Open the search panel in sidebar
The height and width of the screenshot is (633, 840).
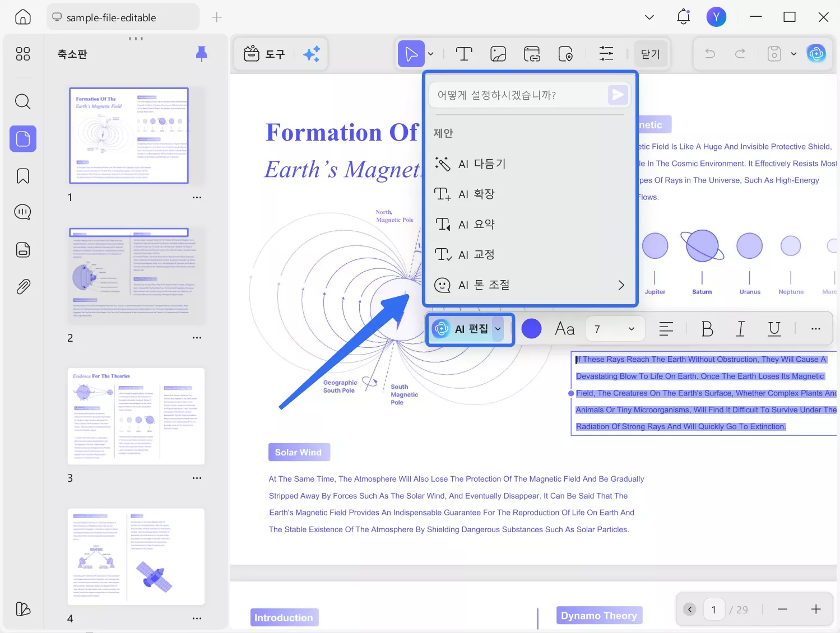(23, 101)
